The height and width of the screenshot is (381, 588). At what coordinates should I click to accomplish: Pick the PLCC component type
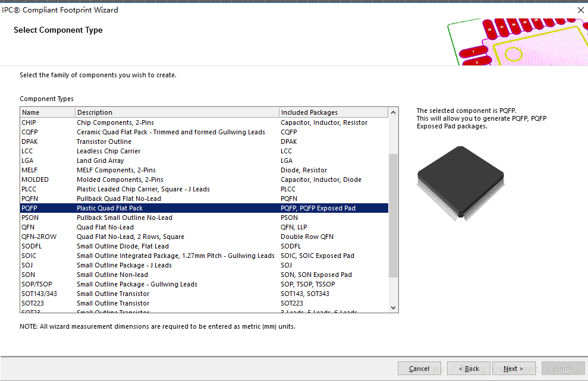click(30, 189)
